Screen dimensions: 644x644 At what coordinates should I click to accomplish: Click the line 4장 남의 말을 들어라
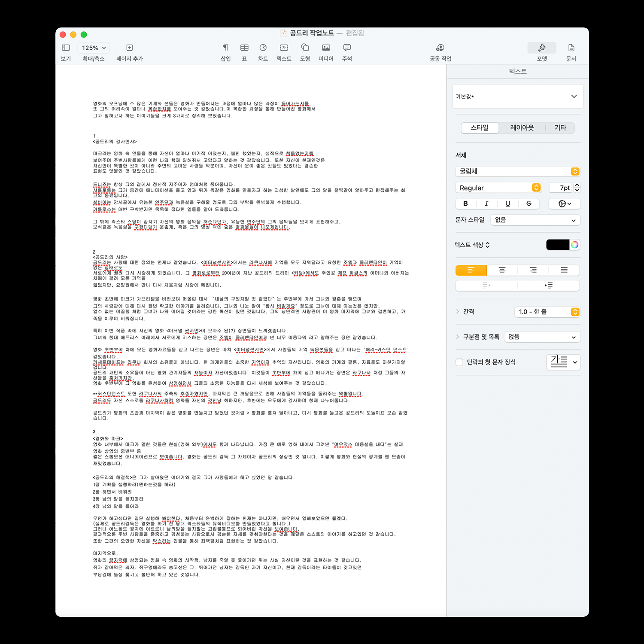[x=115, y=506]
